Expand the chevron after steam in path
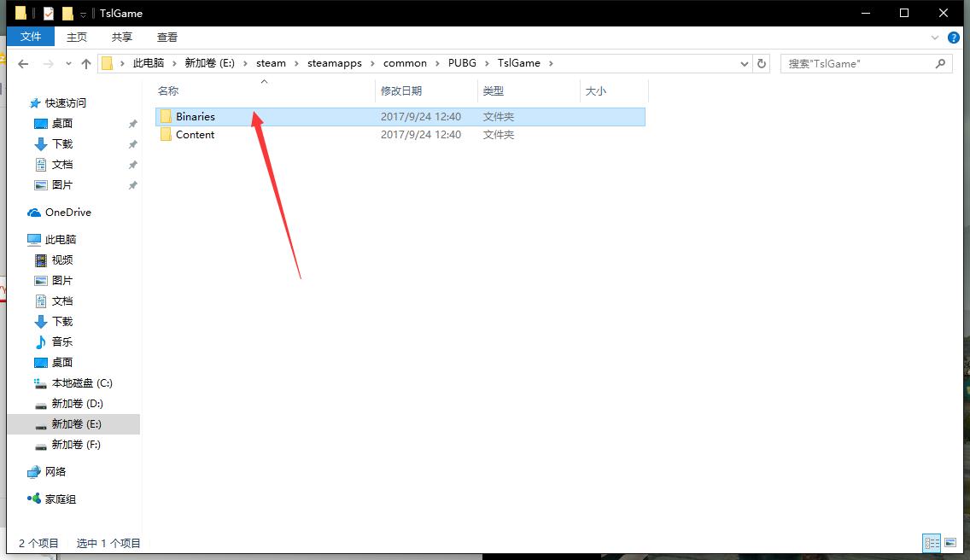The height and width of the screenshot is (560, 970). click(x=296, y=63)
